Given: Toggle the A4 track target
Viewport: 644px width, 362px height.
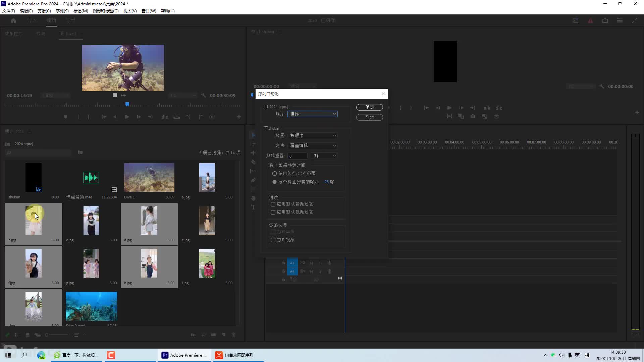Looking at the screenshot, I should pyautogui.click(x=292, y=271).
